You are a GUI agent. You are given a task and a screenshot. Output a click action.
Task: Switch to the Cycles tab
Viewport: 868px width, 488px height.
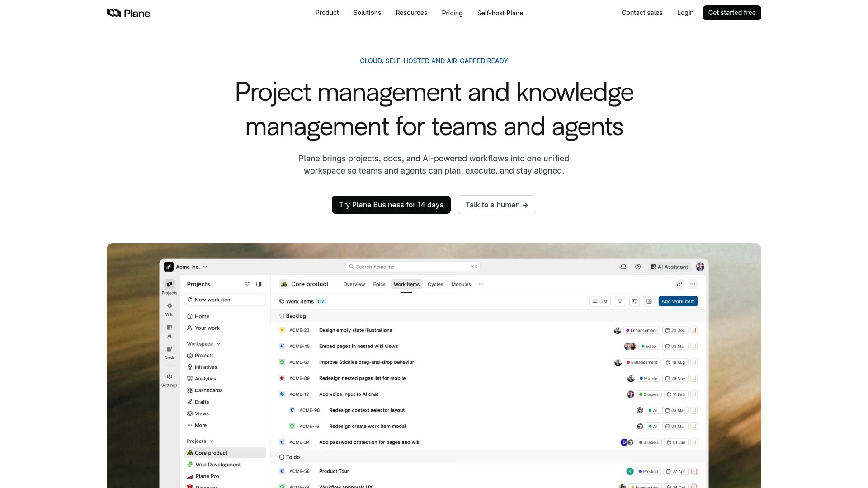(x=435, y=284)
